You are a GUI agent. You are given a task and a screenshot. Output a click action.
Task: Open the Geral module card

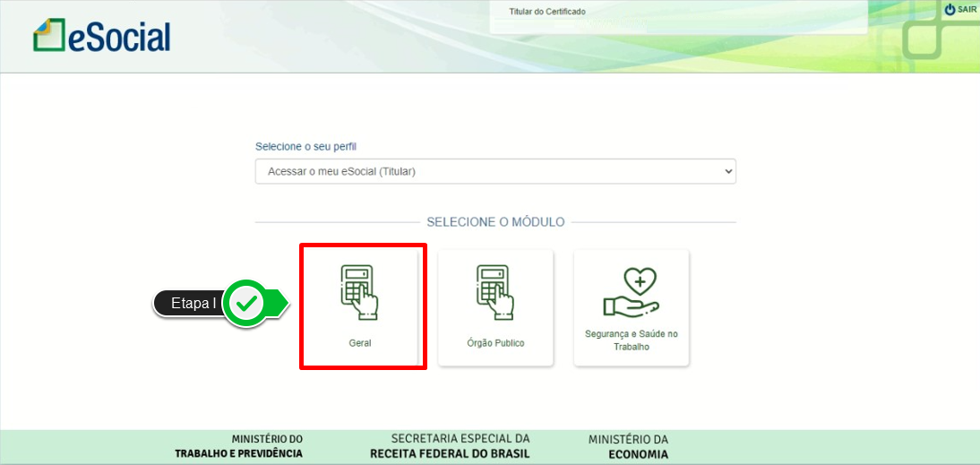[363, 306]
